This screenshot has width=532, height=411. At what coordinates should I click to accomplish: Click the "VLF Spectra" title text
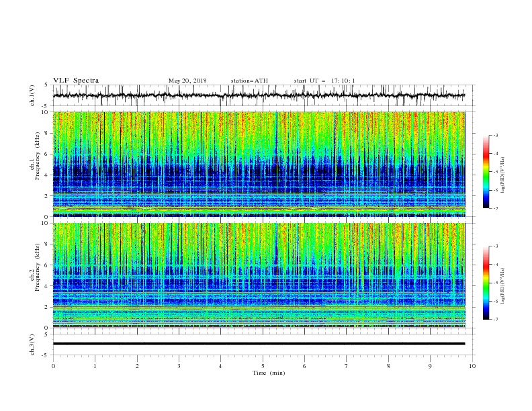click(x=76, y=81)
